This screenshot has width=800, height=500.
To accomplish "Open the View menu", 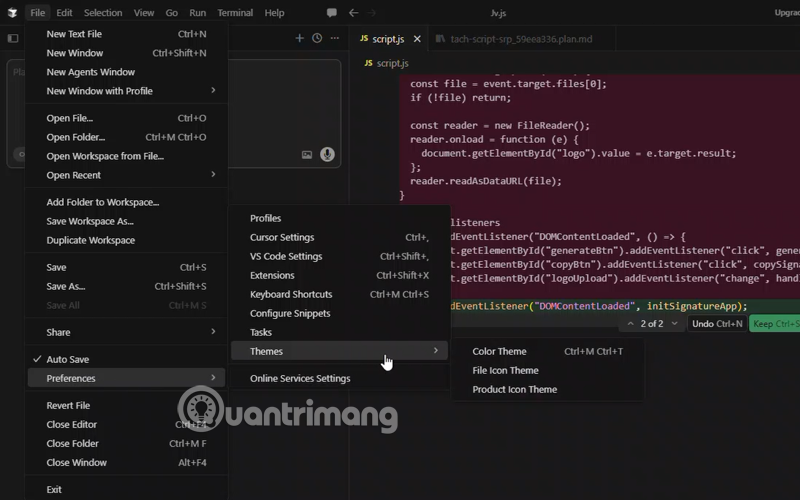I will pos(144,13).
